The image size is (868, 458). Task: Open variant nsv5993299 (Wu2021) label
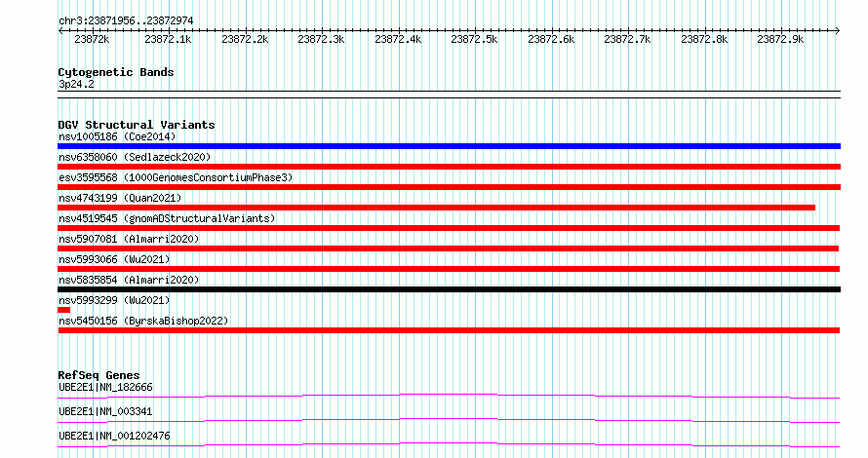click(114, 300)
